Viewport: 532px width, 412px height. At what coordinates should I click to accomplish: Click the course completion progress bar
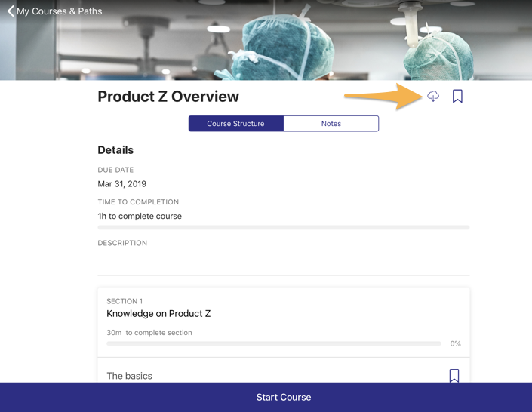tap(283, 227)
